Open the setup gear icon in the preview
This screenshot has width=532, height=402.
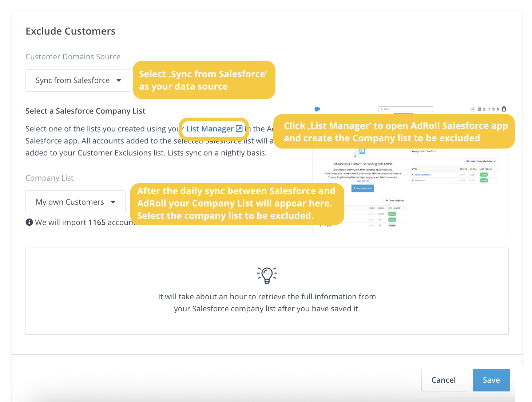[493, 109]
